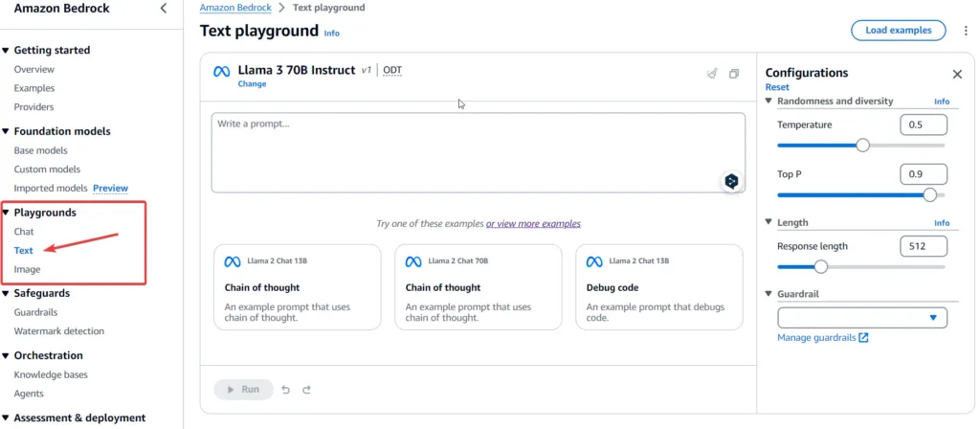
Task: Click the undo arrow next to Run
Action: pos(286,390)
